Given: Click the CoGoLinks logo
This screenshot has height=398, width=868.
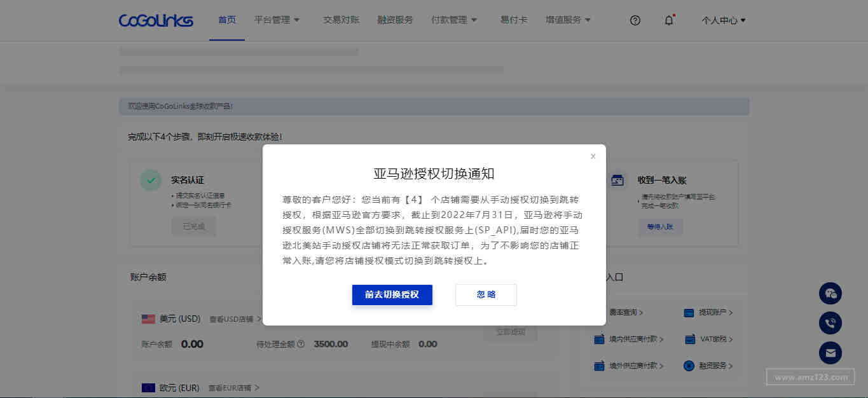Looking at the screenshot, I should (156, 20).
